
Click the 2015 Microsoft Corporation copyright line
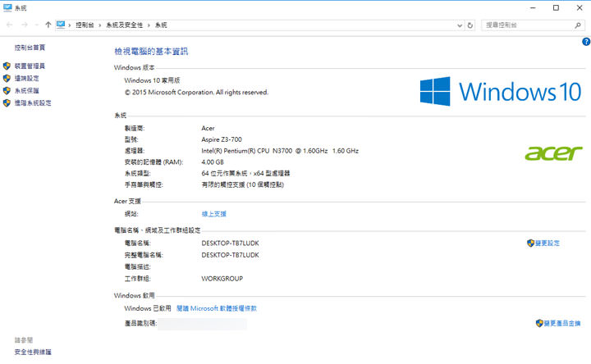pyautogui.click(x=196, y=92)
